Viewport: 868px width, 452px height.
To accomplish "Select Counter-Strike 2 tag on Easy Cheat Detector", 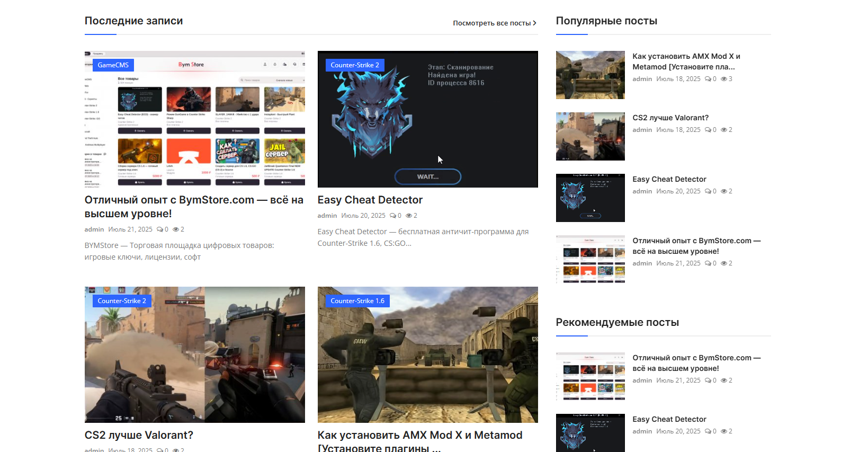I will coord(354,65).
